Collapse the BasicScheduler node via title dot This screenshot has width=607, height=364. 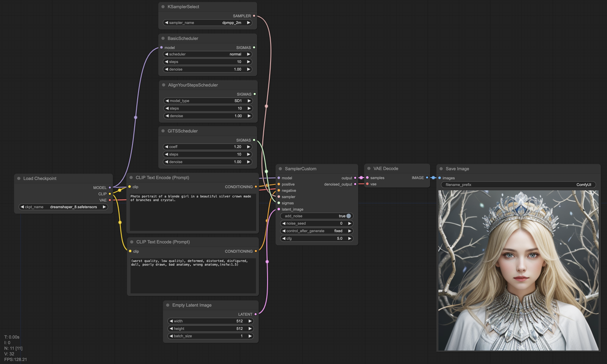(163, 38)
